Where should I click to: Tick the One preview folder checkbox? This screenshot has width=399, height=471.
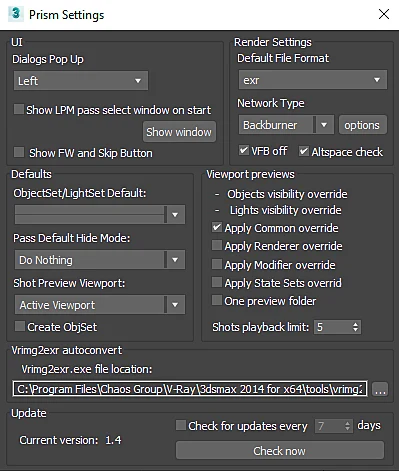217,300
